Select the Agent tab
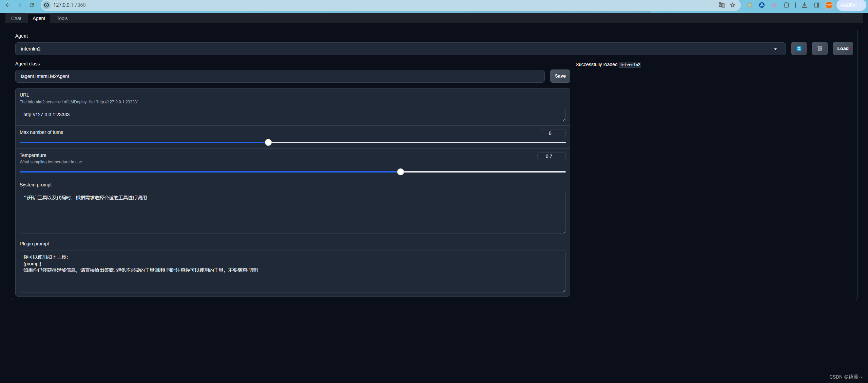 point(39,18)
